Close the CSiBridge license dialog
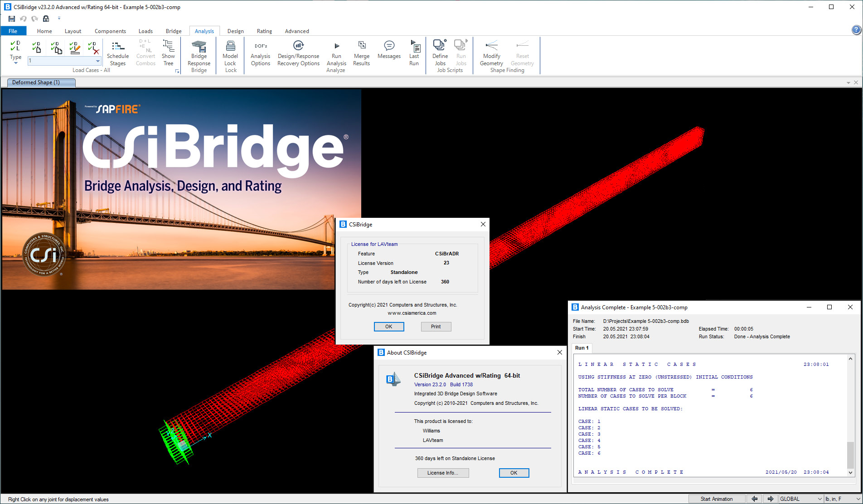The image size is (863, 504). (x=483, y=224)
